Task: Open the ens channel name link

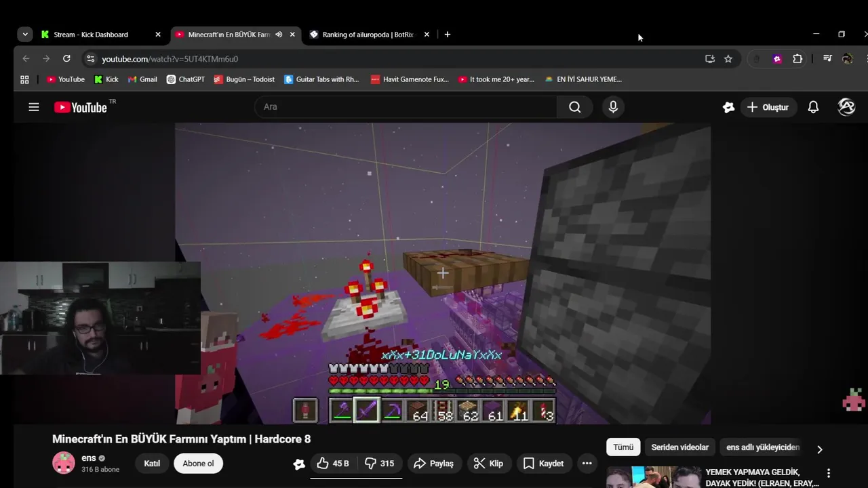Action: [x=89, y=458]
